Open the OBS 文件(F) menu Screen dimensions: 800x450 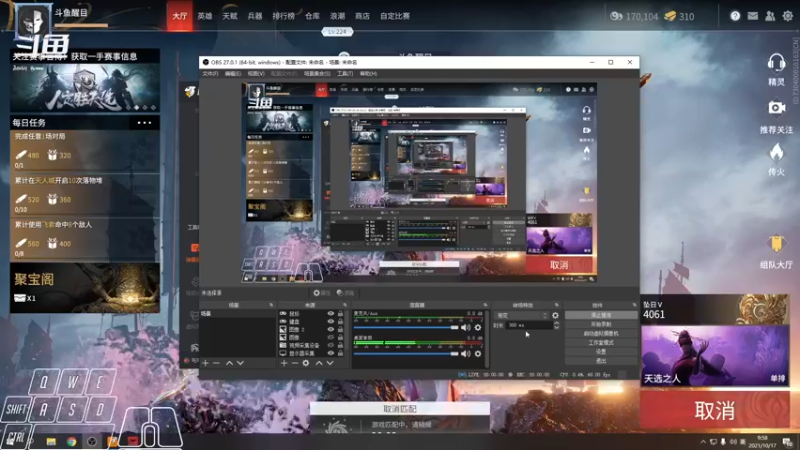(x=210, y=74)
